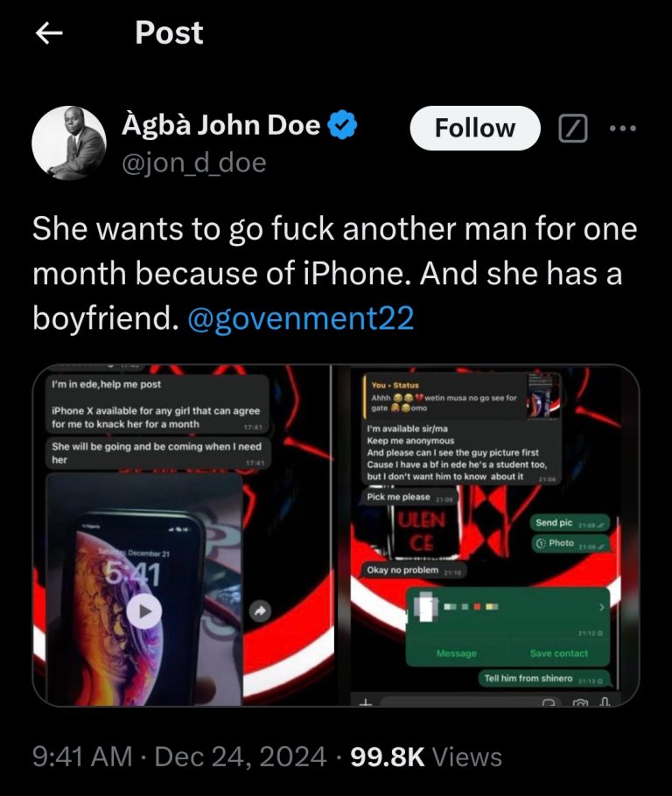This screenshot has width=672, height=796.
Task: Play the iPhone video in chat
Action: pyautogui.click(x=144, y=611)
